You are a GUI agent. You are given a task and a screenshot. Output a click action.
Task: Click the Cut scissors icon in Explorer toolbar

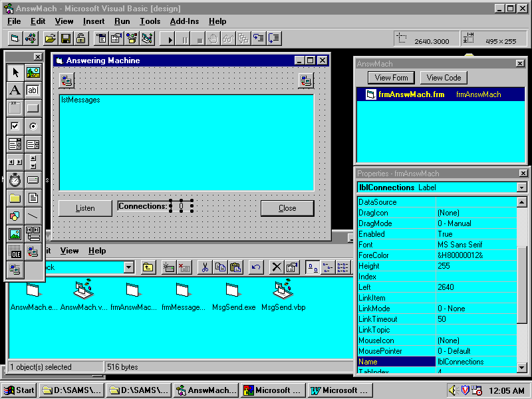point(205,267)
